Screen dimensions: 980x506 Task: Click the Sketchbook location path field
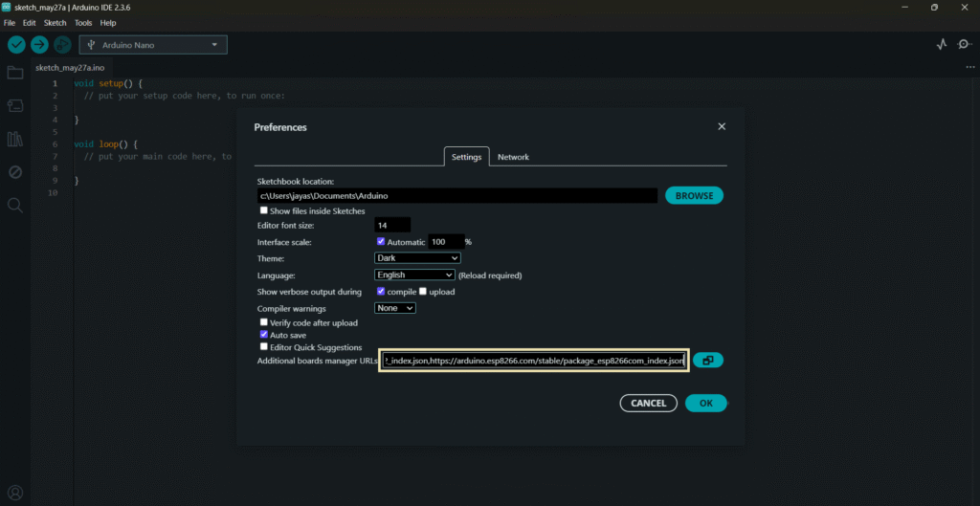coord(457,195)
